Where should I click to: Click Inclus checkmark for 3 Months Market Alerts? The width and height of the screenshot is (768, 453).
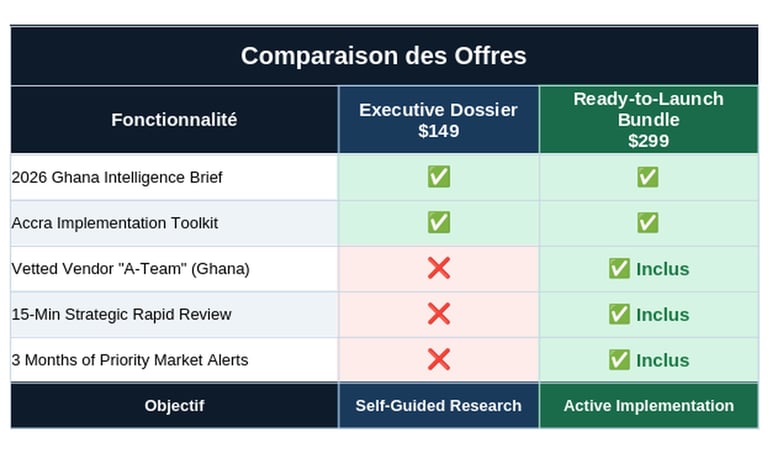point(619,360)
